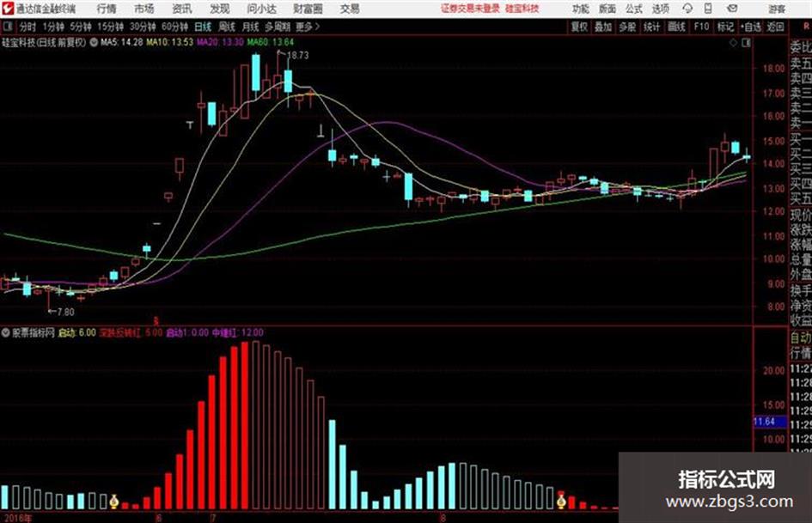Click the second money-bag signal icon
812x523 pixels.
(x=561, y=502)
